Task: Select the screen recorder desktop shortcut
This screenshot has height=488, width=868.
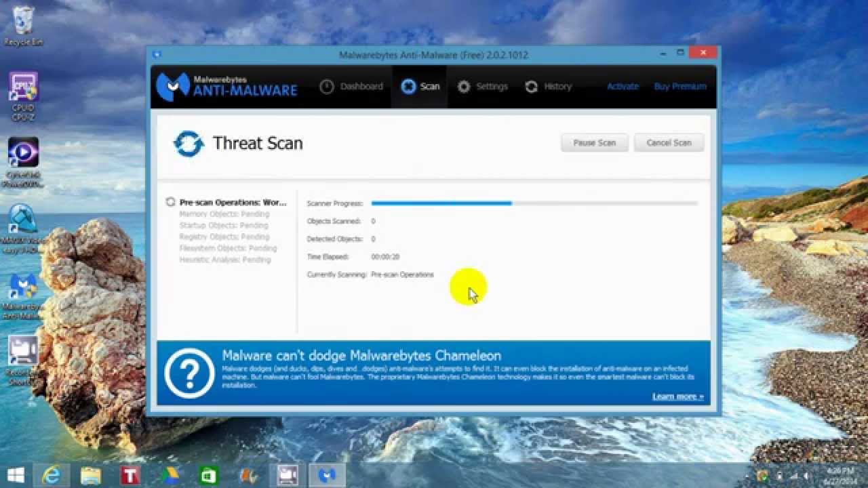Action: pyautogui.click(x=23, y=362)
